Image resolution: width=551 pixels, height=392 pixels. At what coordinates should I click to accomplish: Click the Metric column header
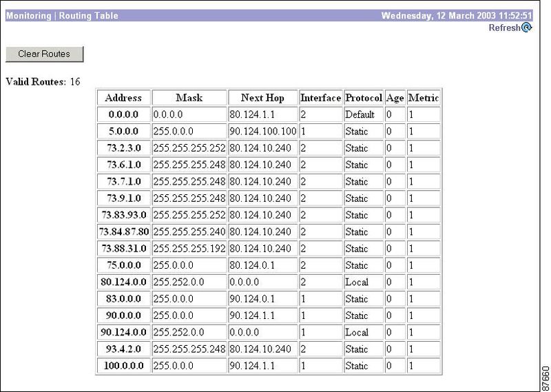423,98
